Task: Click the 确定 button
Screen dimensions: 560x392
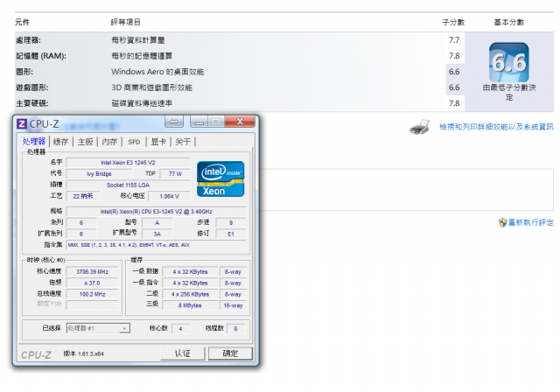Action: tap(230, 353)
